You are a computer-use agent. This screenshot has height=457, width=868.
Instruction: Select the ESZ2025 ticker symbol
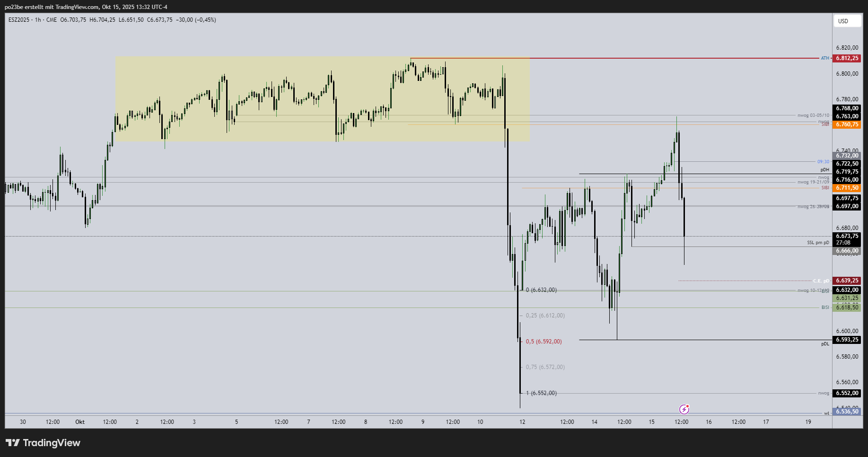click(x=18, y=19)
